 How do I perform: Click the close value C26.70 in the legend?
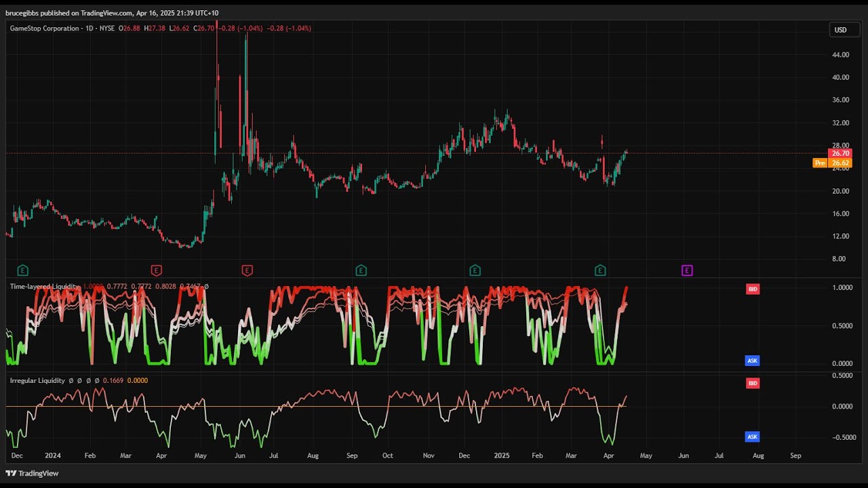click(203, 28)
